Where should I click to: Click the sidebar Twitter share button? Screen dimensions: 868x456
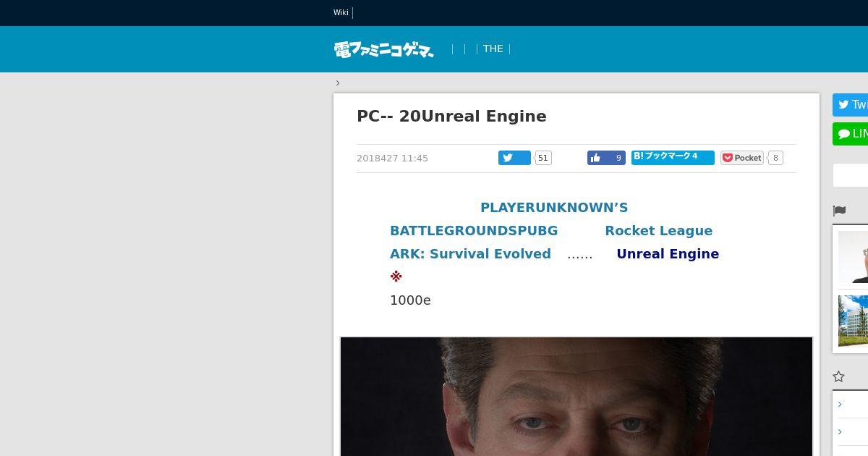coord(850,105)
